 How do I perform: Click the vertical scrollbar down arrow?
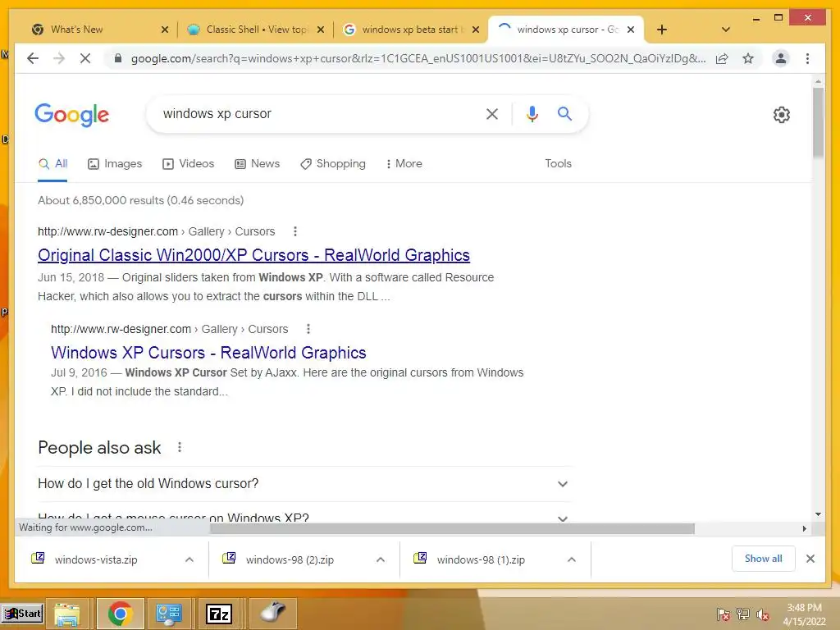tap(818, 514)
